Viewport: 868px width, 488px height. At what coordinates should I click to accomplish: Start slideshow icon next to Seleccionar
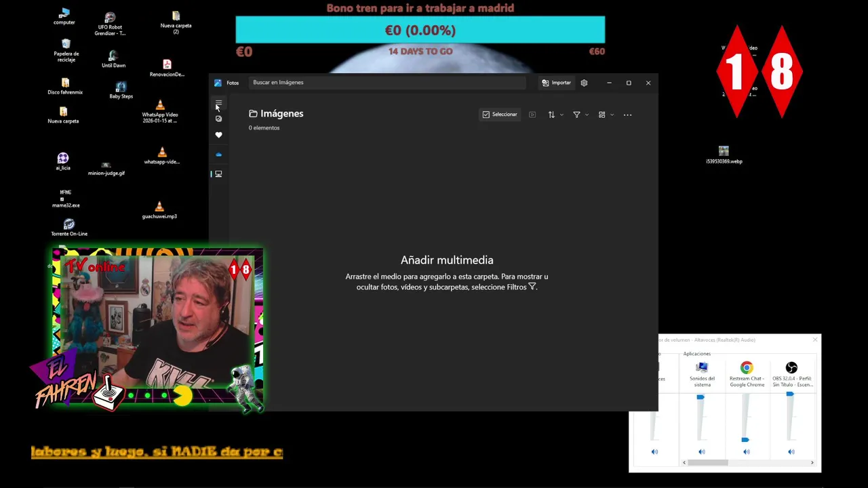(532, 115)
